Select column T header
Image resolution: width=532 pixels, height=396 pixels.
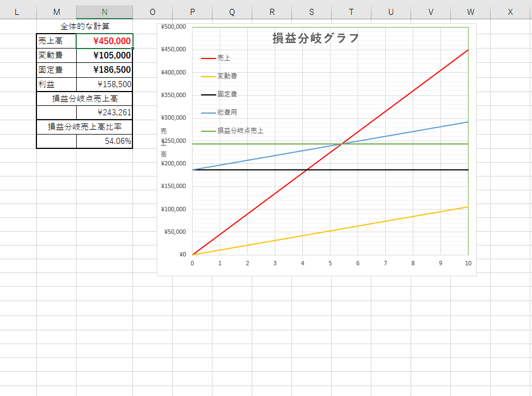tap(351, 12)
